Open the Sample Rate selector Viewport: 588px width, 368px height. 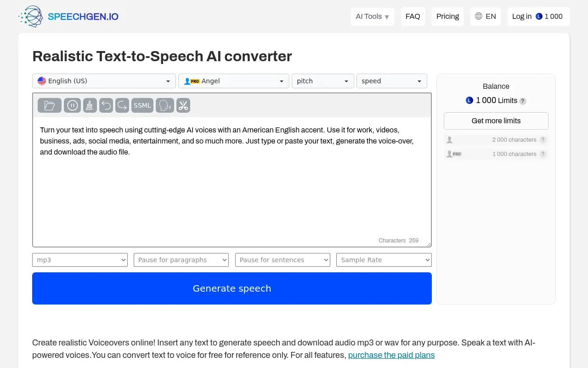[x=384, y=260]
